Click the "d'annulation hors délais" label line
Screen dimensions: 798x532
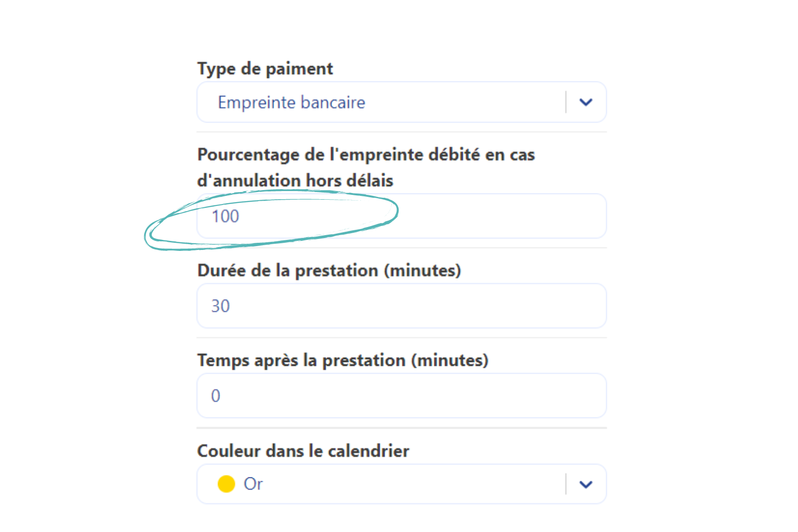295,181
